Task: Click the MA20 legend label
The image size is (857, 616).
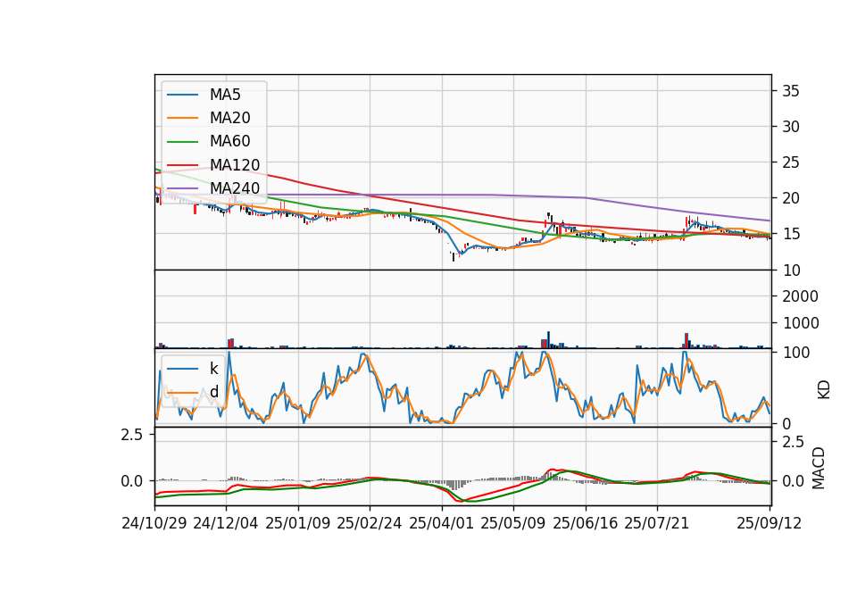Action: [x=229, y=118]
